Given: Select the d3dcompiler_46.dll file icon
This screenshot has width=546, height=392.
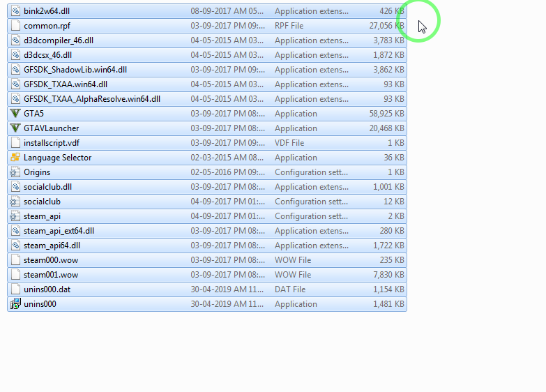Looking at the screenshot, I should coord(15,40).
